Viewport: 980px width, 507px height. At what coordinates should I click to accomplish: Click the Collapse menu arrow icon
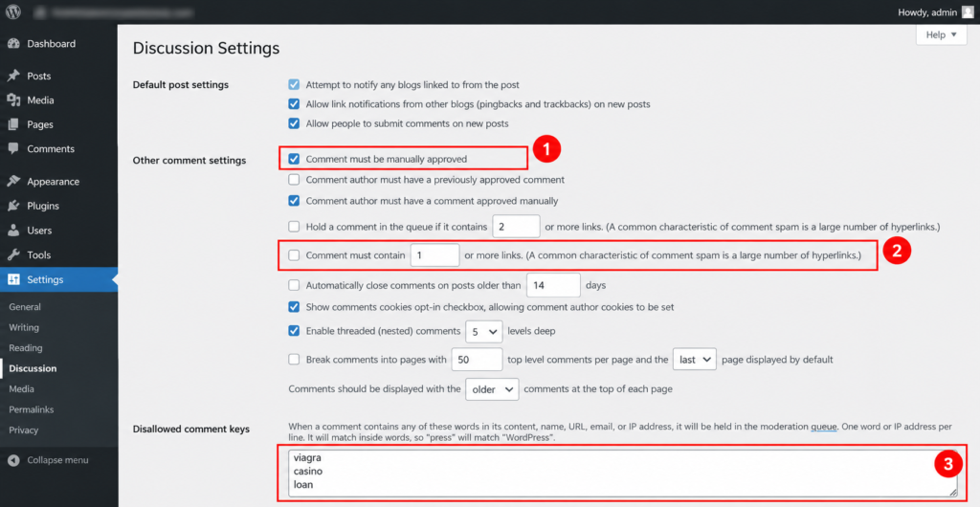(x=13, y=460)
